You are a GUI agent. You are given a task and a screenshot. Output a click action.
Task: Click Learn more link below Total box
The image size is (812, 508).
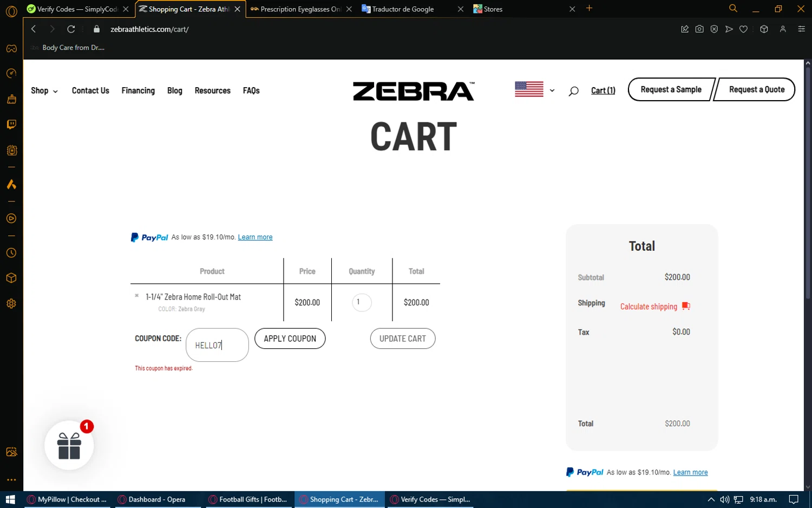click(690, 472)
